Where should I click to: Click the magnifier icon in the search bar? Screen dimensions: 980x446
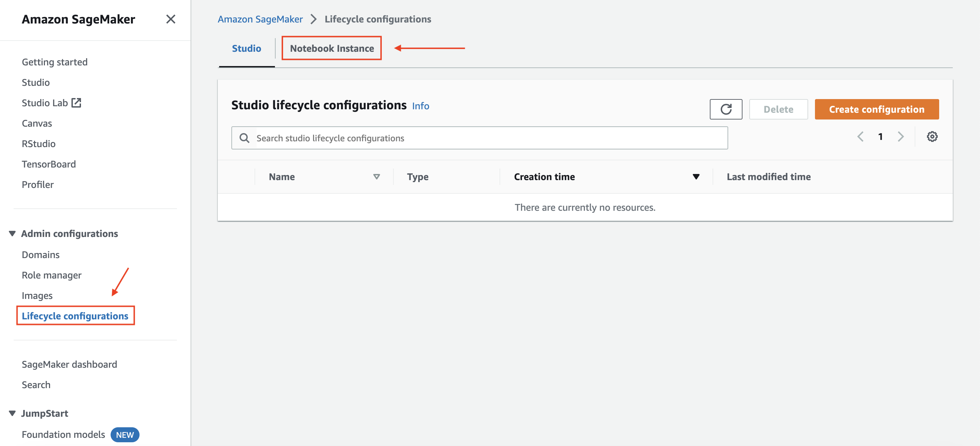point(244,138)
